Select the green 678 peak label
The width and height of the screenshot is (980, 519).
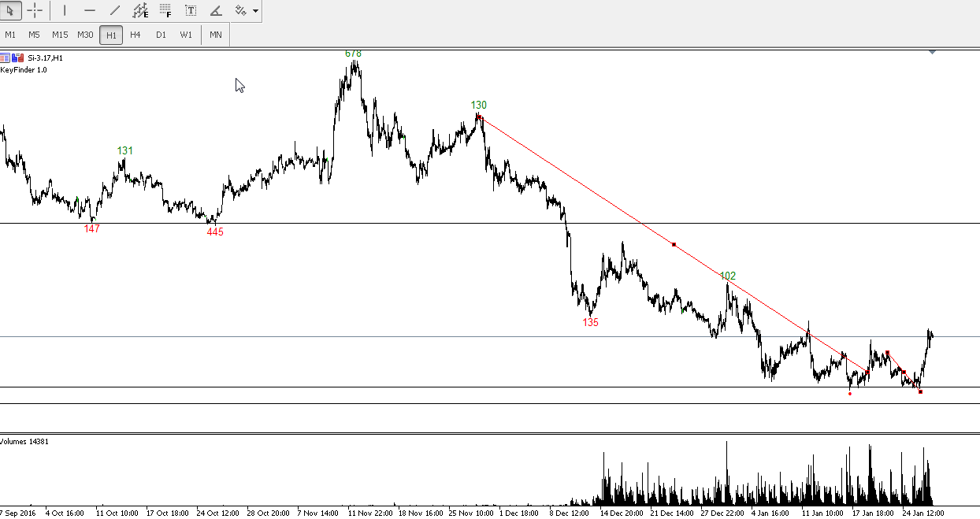353,54
